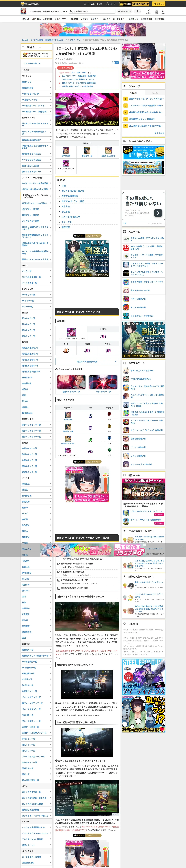Select アニバーサリー in navigation bar
186x868 pixels.
pyautogui.click(x=61, y=19)
